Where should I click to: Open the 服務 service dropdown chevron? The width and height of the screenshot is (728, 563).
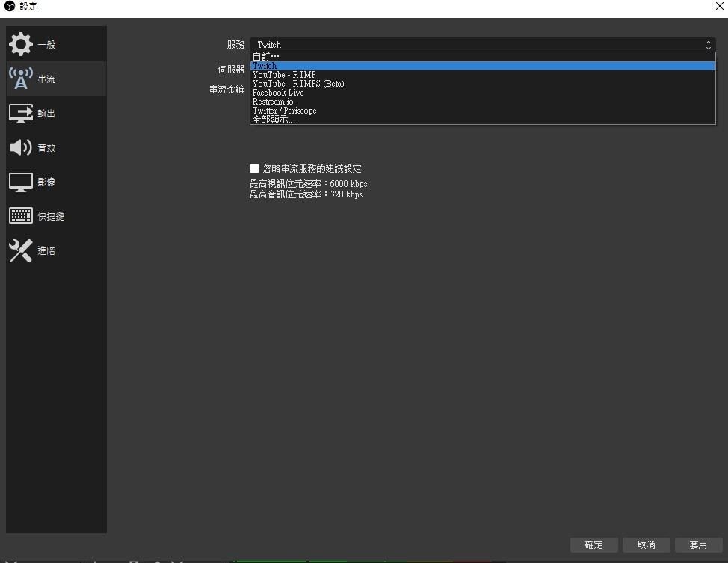[x=707, y=44]
